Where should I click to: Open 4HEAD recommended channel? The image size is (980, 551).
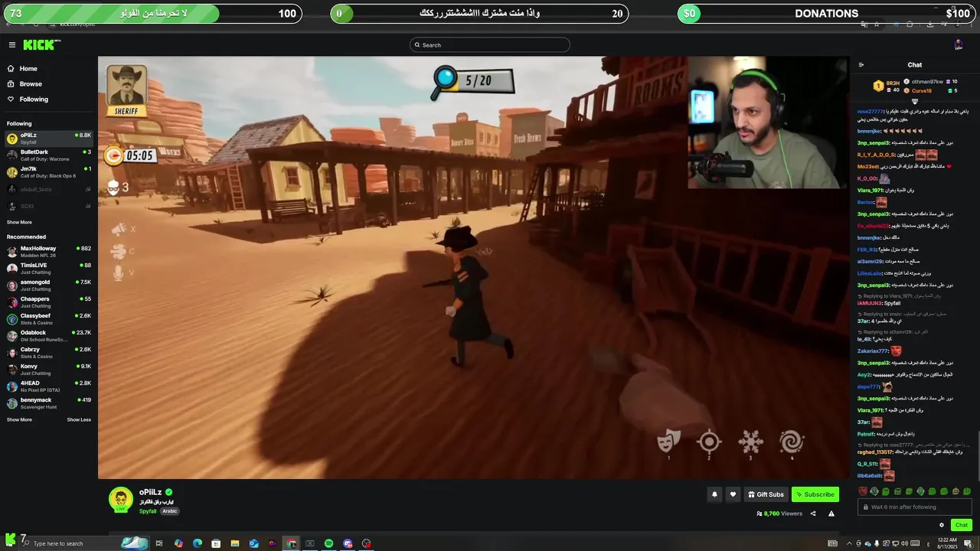tap(49, 386)
